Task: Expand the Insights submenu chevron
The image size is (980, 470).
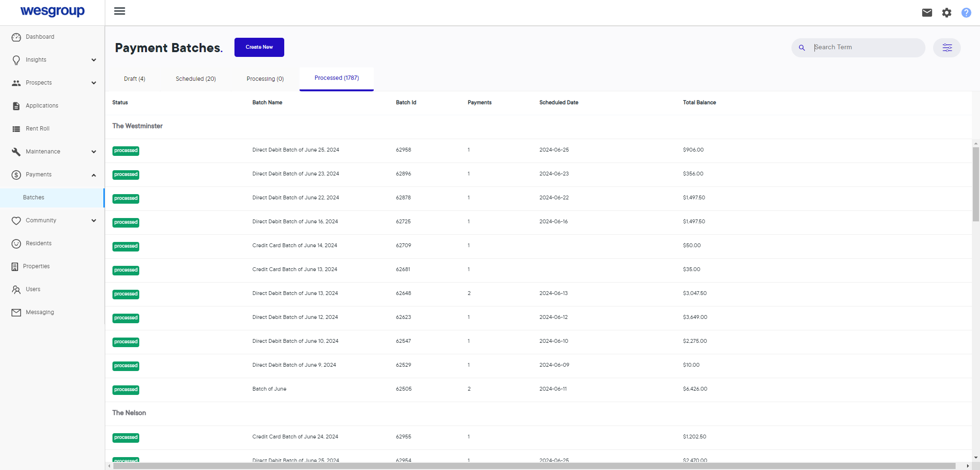Action: [x=94, y=60]
